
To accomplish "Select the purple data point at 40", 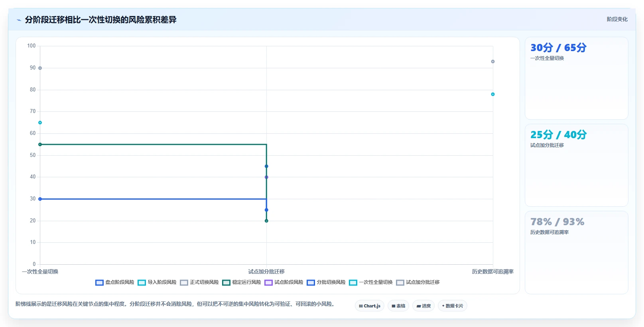I will tap(266, 177).
